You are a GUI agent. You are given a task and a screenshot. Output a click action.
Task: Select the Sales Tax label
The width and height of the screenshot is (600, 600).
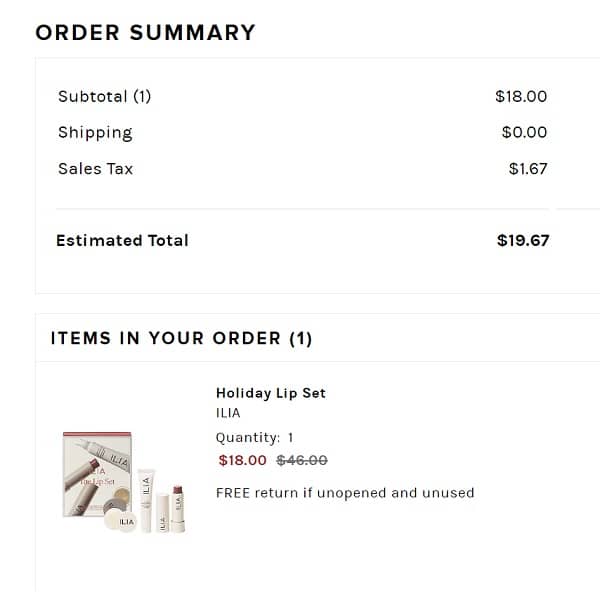pos(95,169)
